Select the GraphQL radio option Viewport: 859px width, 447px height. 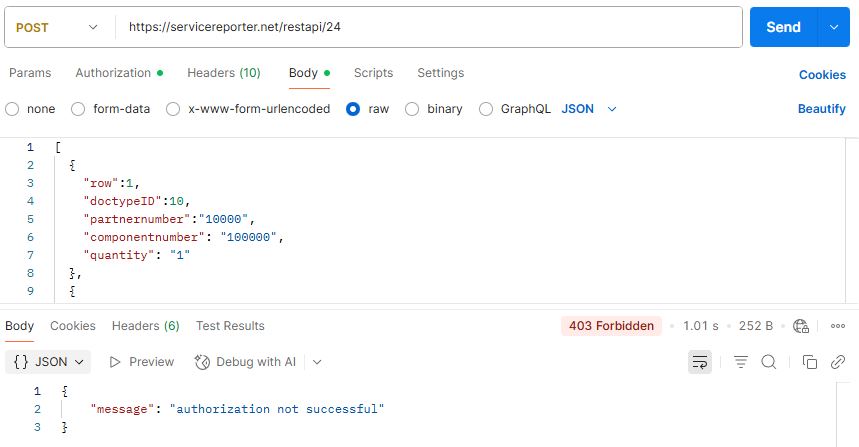(486, 109)
